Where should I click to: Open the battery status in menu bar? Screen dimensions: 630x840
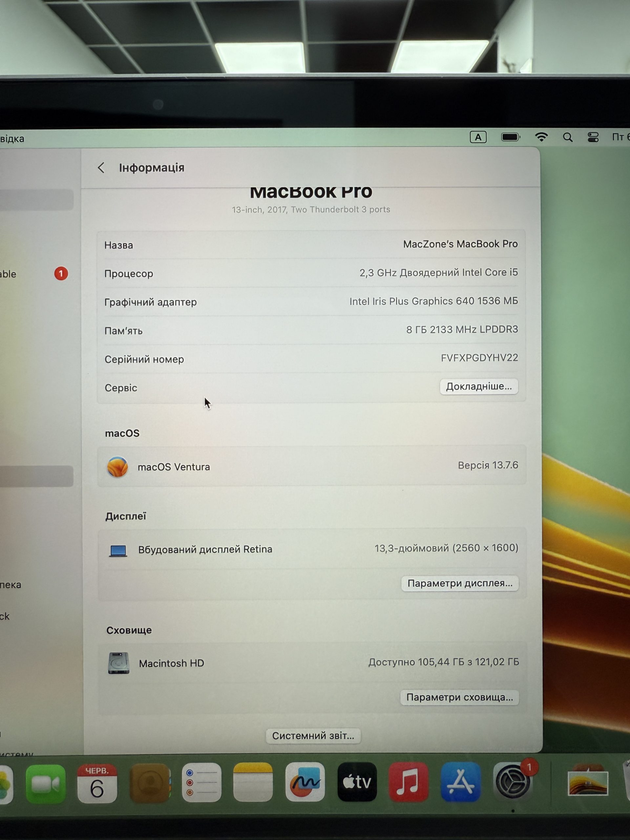(x=510, y=137)
